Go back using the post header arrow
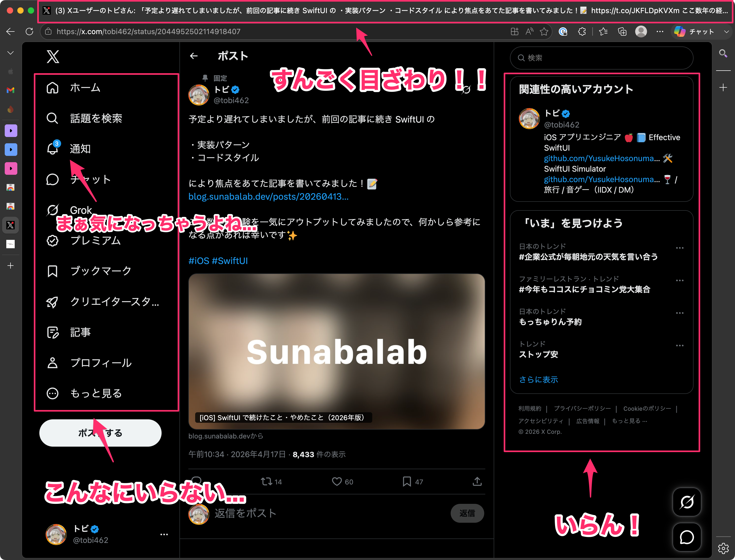This screenshot has width=735, height=560. click(x=194, y=56)
